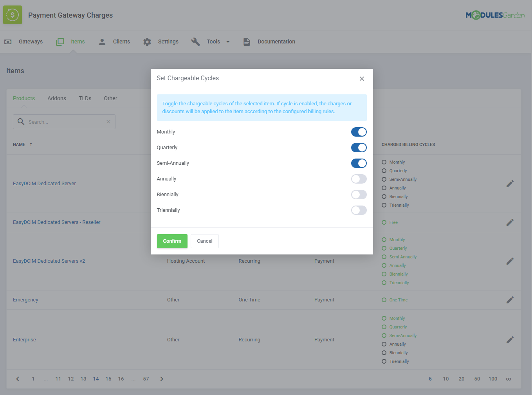Click the search magnifier icon

pyautogui.click(x=21, y=121)
